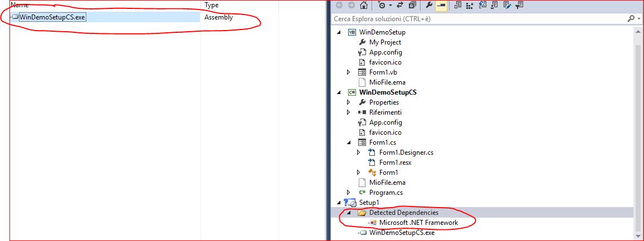The image size is (644, 241).
Task: Select favicon.ico under the WinDemoSetup VB project
Action: pyautogui.click(x=386, y=62)
